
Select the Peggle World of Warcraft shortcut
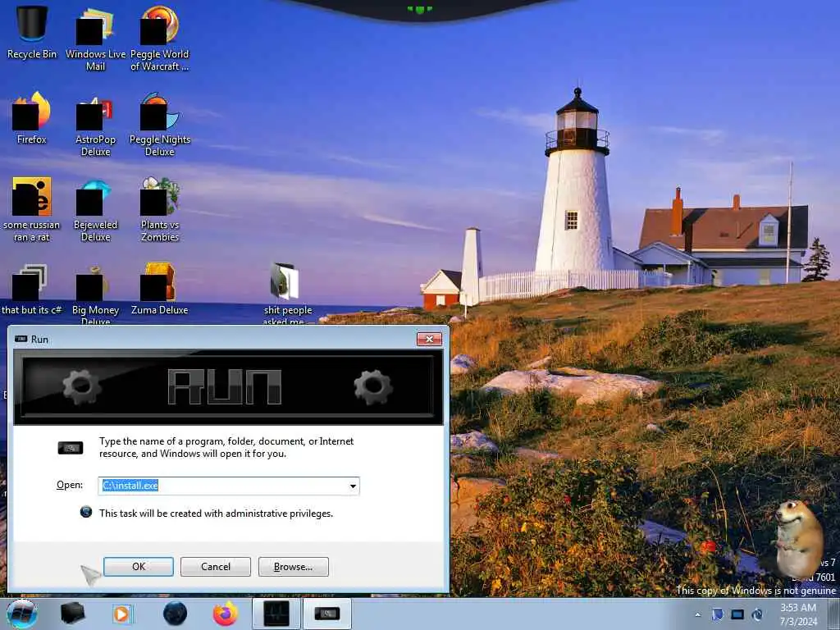[x=160, y=39]
